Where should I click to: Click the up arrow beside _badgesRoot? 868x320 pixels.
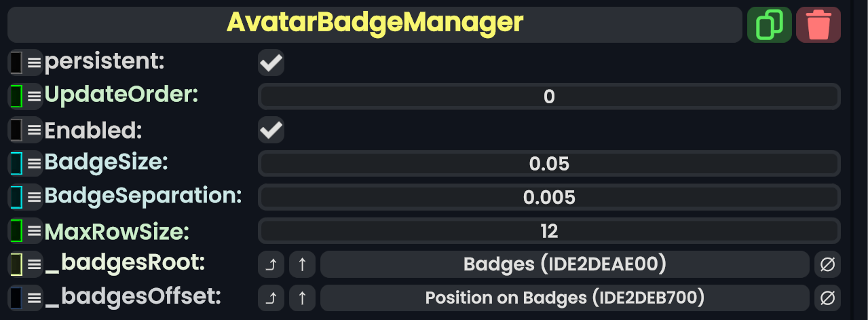coord(303,264)
